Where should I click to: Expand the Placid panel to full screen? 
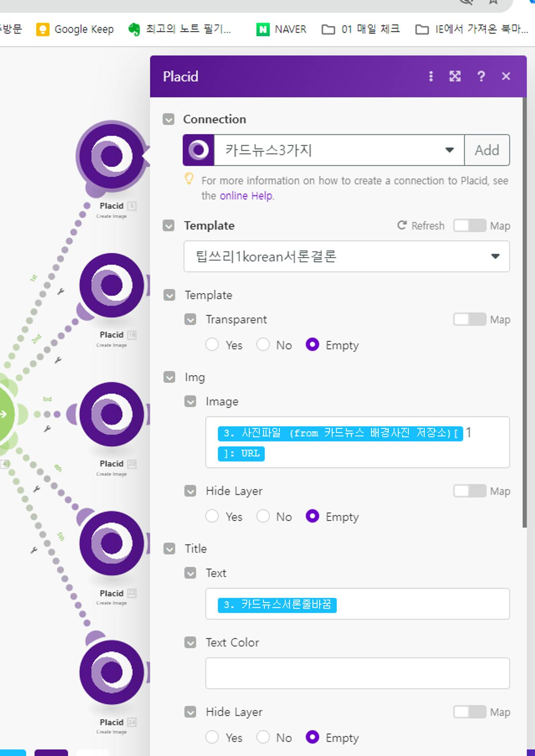click(455, 76)
